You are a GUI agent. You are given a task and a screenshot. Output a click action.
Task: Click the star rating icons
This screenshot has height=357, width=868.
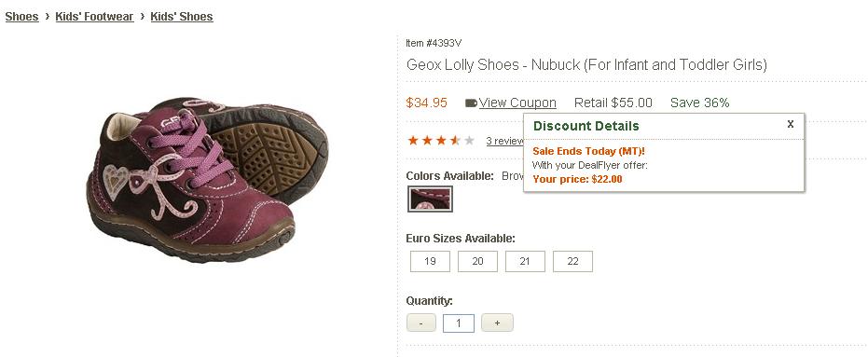coord(441,141)
